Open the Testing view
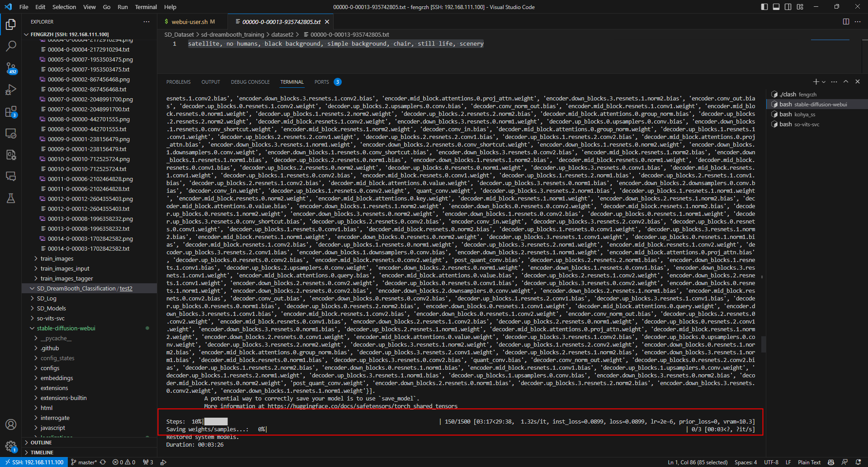Viewport: 868px width, 467px height. pyautogui.click(x=11, y=198)
